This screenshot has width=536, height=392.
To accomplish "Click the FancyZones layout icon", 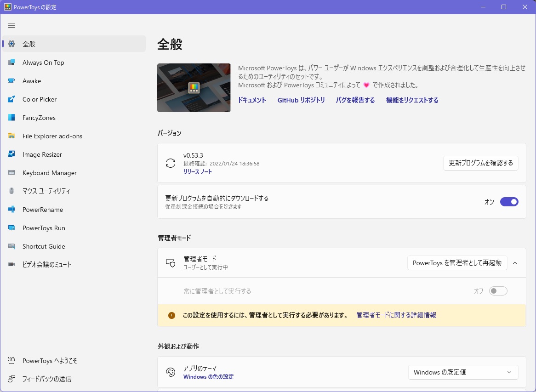I will coord(11,118).
